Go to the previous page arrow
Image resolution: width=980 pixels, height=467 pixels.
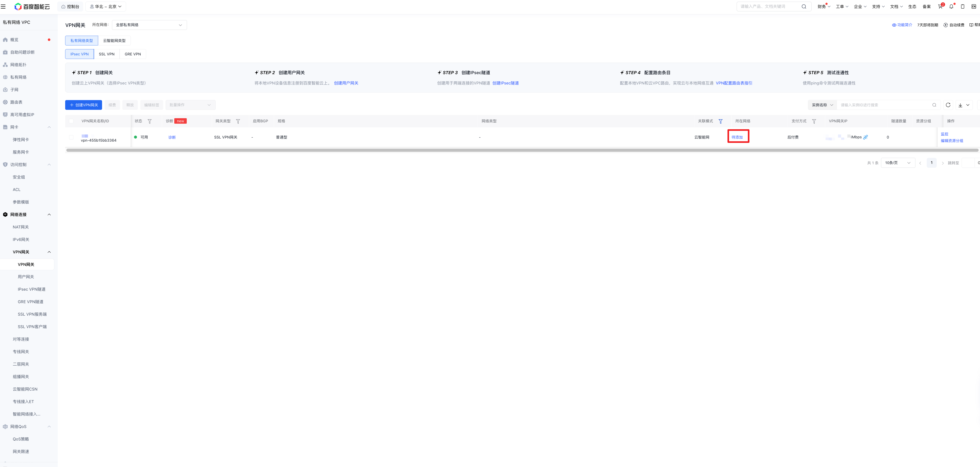point(920,163)
